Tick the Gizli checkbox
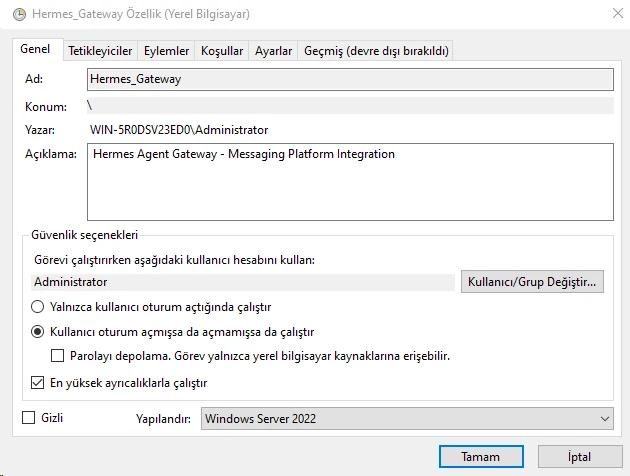Viewport: 630px width, 476px height. [29, 418]
